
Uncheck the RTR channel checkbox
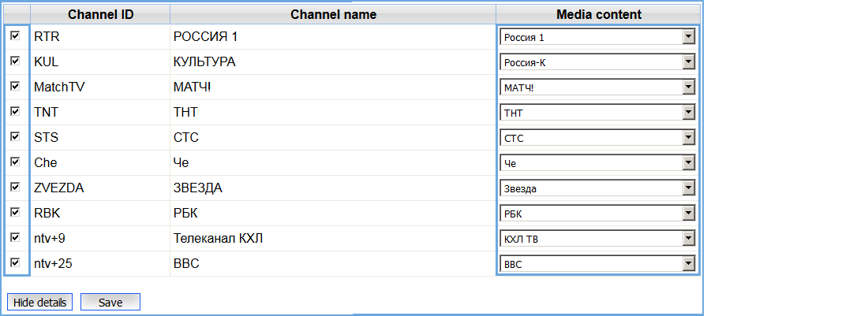(16, 35)
